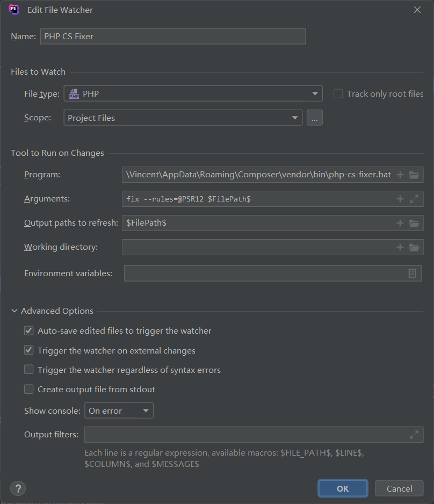Open the Environment variables editor icon

click(x=412, y=273)
